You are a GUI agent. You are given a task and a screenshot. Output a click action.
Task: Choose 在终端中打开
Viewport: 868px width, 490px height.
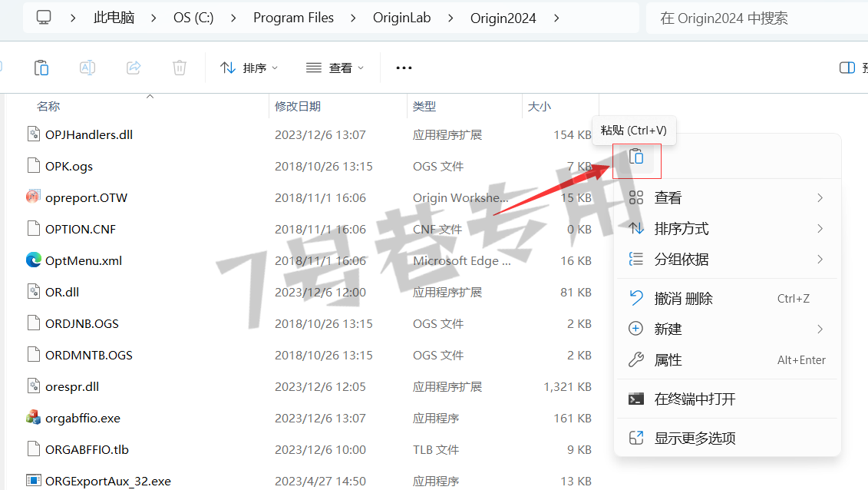tap(728, 399)
